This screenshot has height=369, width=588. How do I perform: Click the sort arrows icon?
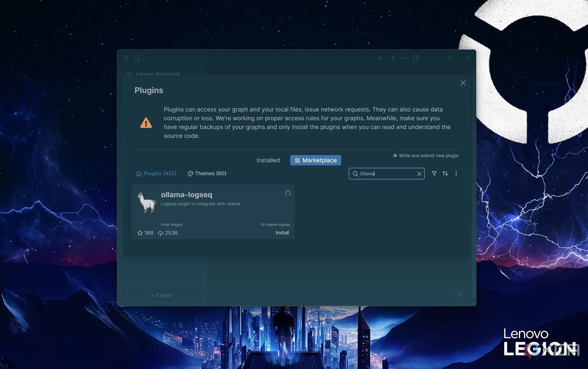(x=445, y=173)
